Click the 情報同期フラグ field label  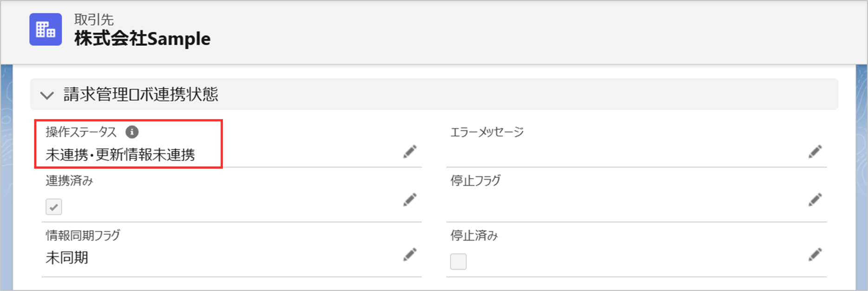click(83, 235)
